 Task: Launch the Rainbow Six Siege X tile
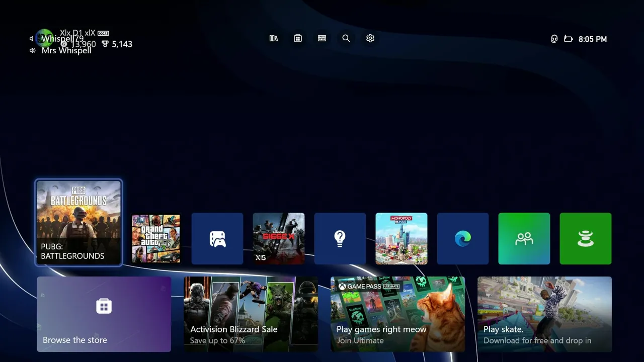click(279, 238)
